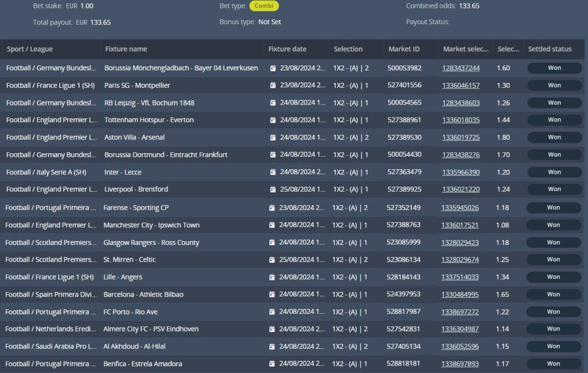Open market selection link 1330484995

point(460,294)
